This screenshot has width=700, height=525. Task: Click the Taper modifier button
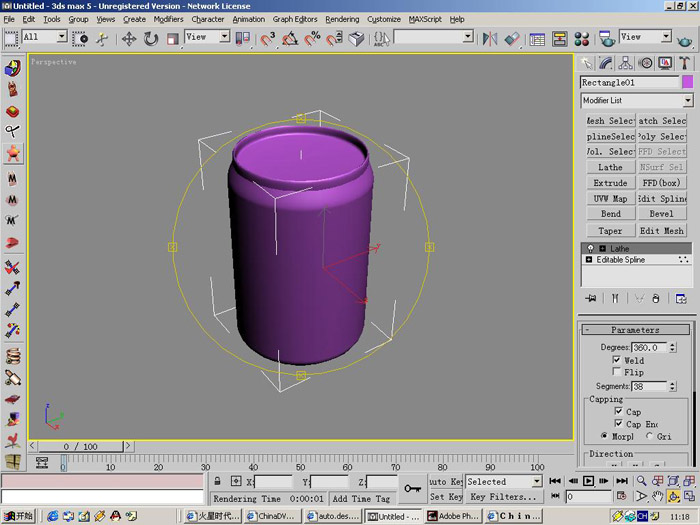point(610,230)
